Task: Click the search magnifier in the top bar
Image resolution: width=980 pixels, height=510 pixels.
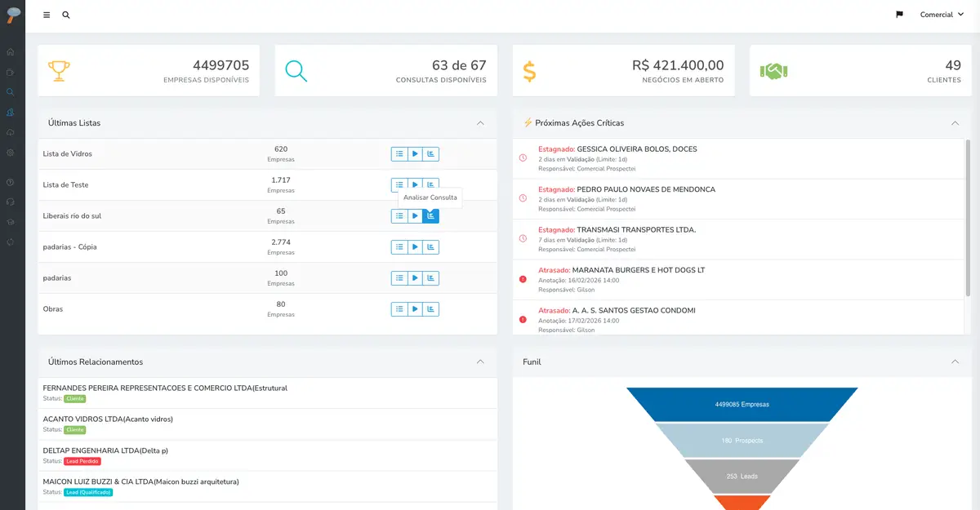Action: 66,15
